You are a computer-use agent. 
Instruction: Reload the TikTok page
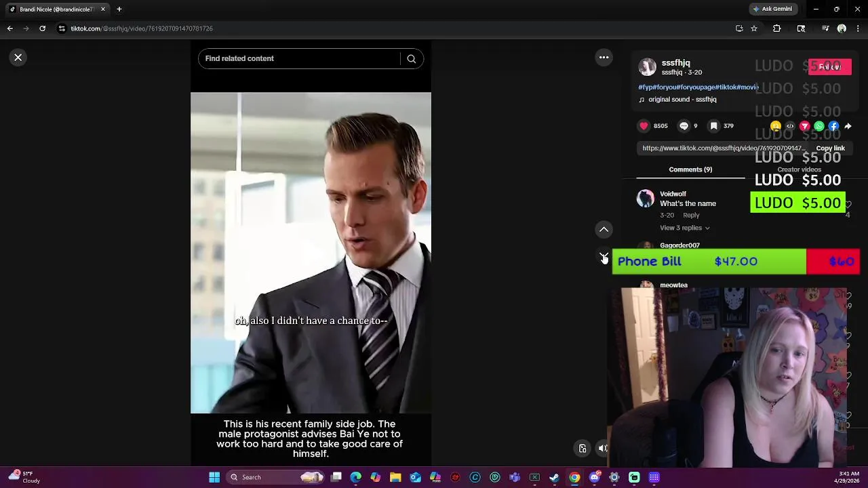tap(42, 28)
